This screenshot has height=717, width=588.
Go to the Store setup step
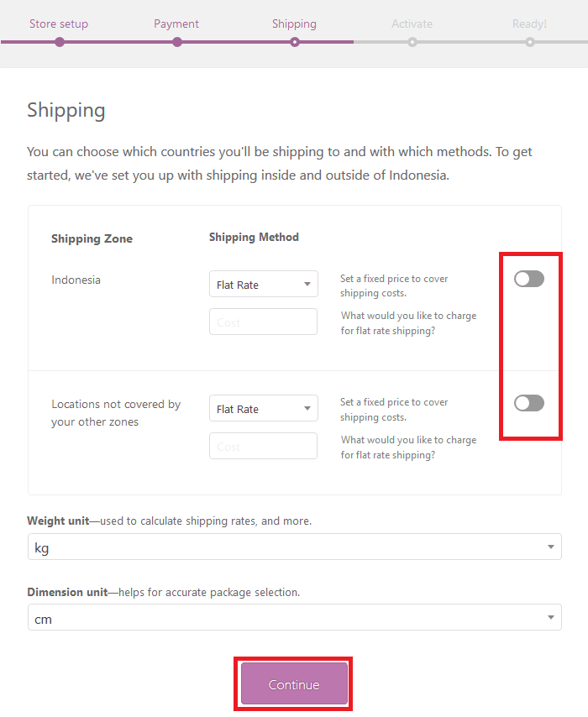point(59,24)
